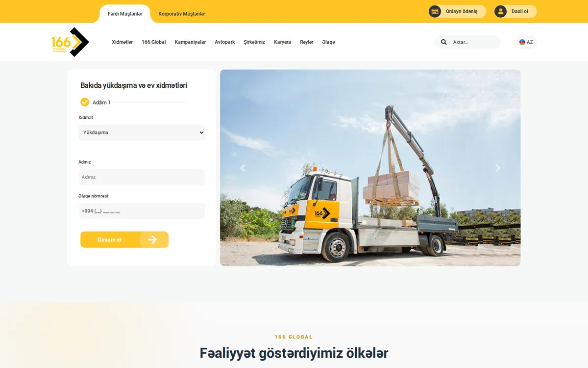Open the Xidmətlər menu
The image size is (588, 368).
coord(122,42)
